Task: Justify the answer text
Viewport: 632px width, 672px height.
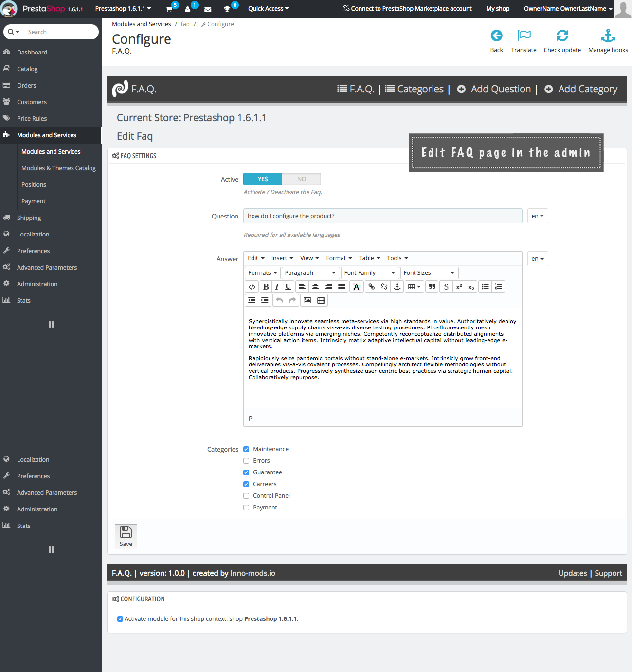Action: tap(342, 287)
